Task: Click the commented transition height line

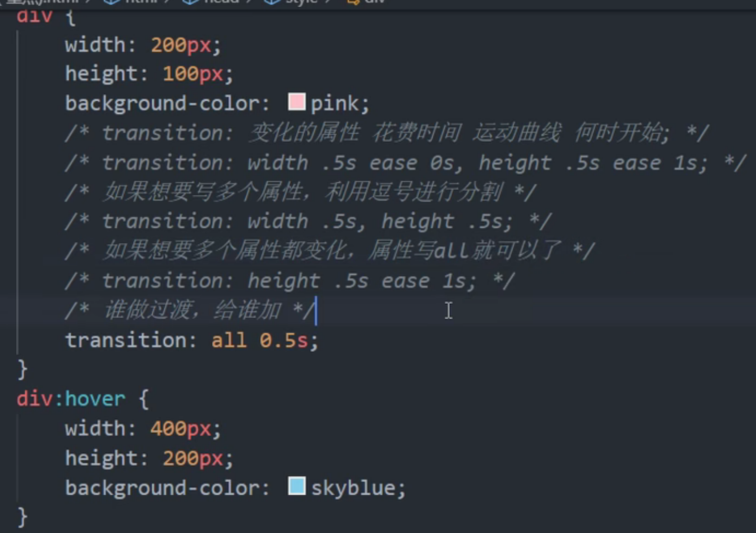Action: (x=291, y=280)
